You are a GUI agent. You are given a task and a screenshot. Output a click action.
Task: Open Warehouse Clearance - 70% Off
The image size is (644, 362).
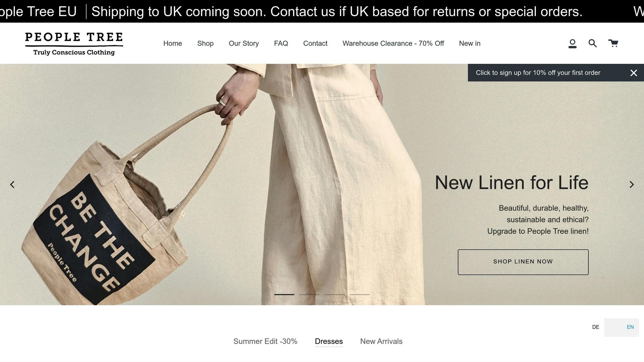(x=393, y=43)
